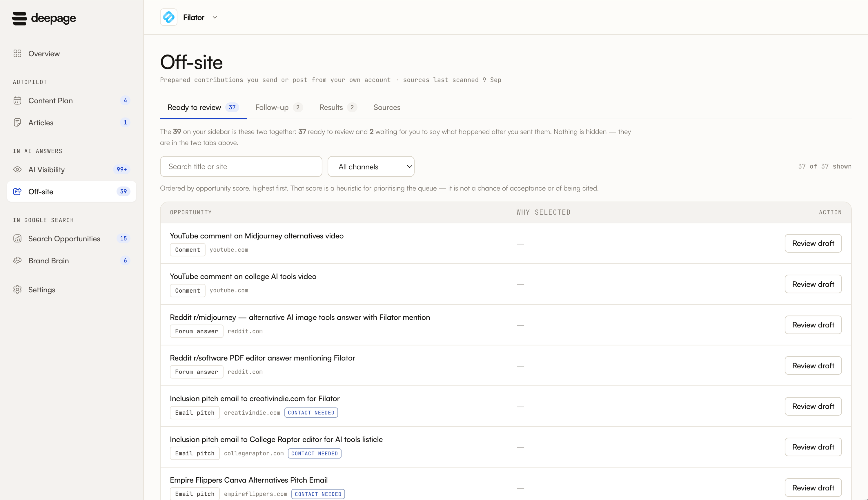Click the Content Plan calendar icon
Image resolution: width=868 pixels, height=500 pixels.
coord(17,101)
